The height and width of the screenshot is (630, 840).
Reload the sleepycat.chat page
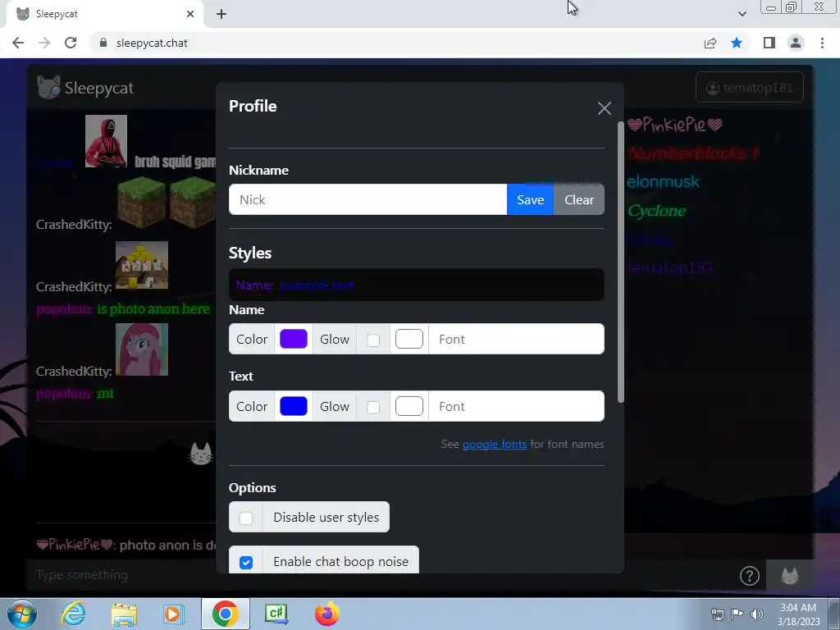tap(71, 43)
